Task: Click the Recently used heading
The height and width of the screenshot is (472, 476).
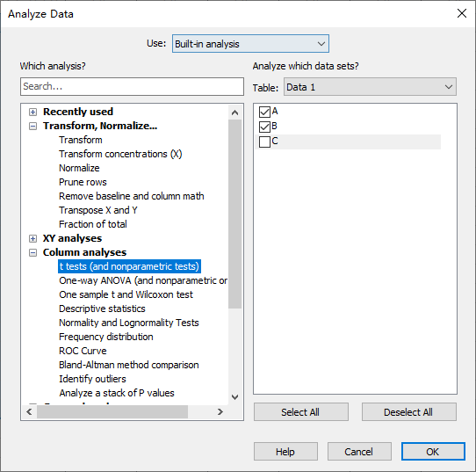Action: [x=78, y=112]
